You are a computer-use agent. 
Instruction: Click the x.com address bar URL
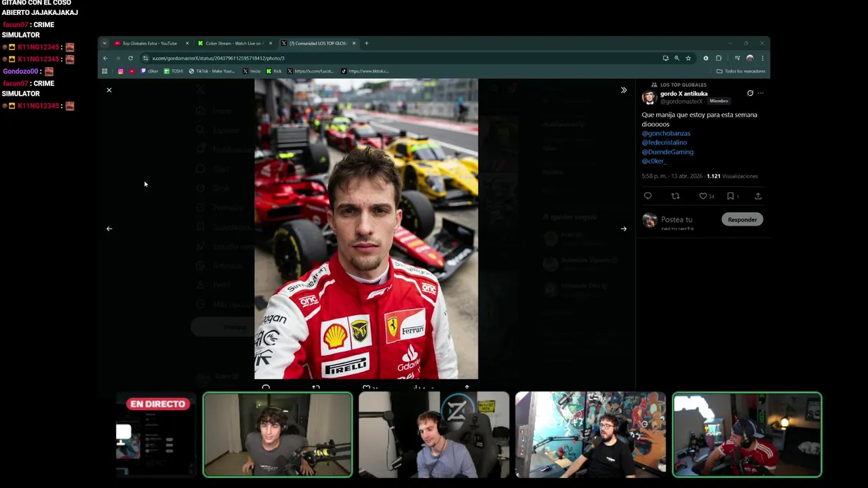click(218, 58)
